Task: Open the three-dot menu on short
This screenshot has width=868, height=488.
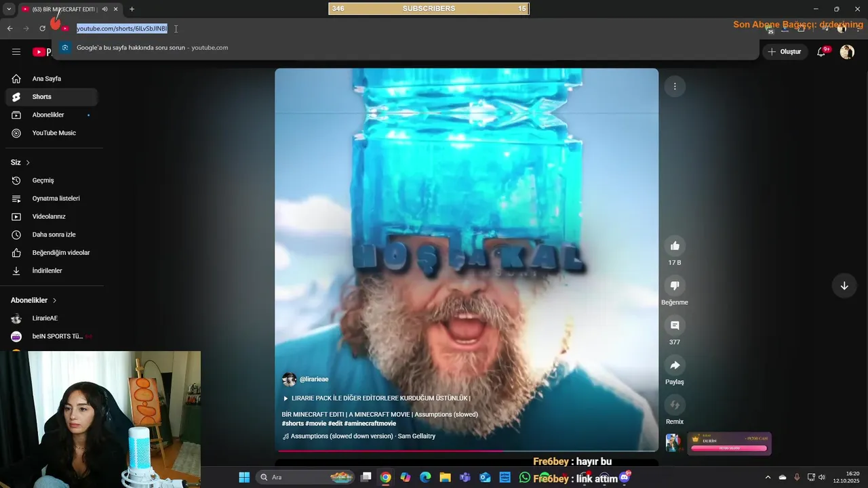Action: click(x=675, y=86)
